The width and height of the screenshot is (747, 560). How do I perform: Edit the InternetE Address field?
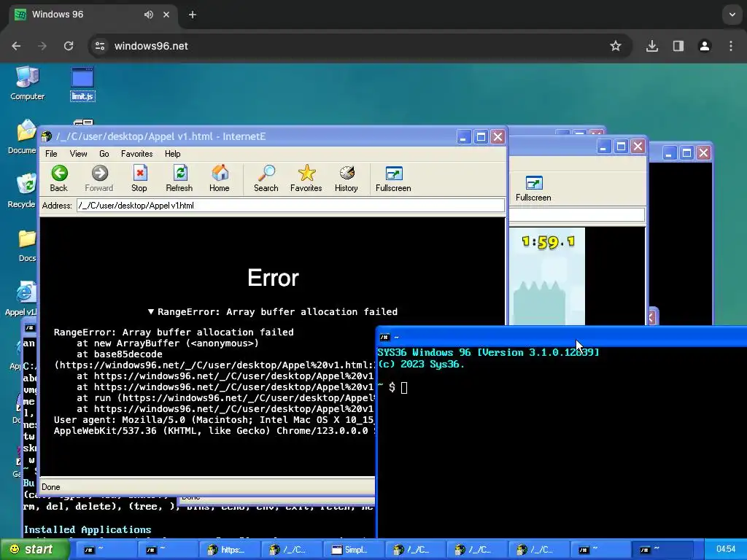coord(290,206)
